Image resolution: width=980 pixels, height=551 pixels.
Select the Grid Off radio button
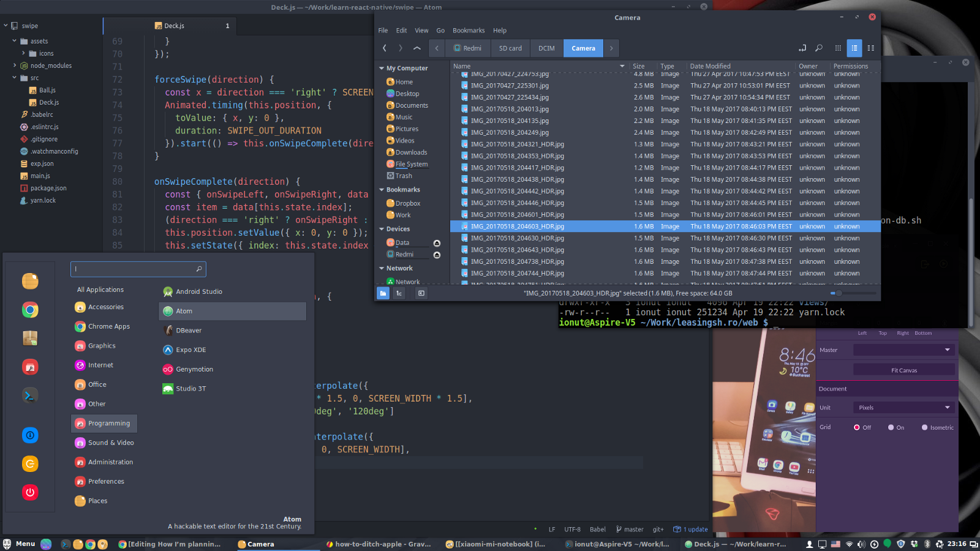click(857, 427)
